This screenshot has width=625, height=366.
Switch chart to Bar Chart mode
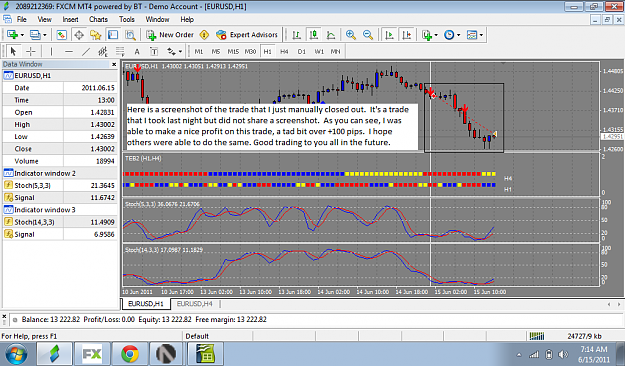(x=297, y=35)
